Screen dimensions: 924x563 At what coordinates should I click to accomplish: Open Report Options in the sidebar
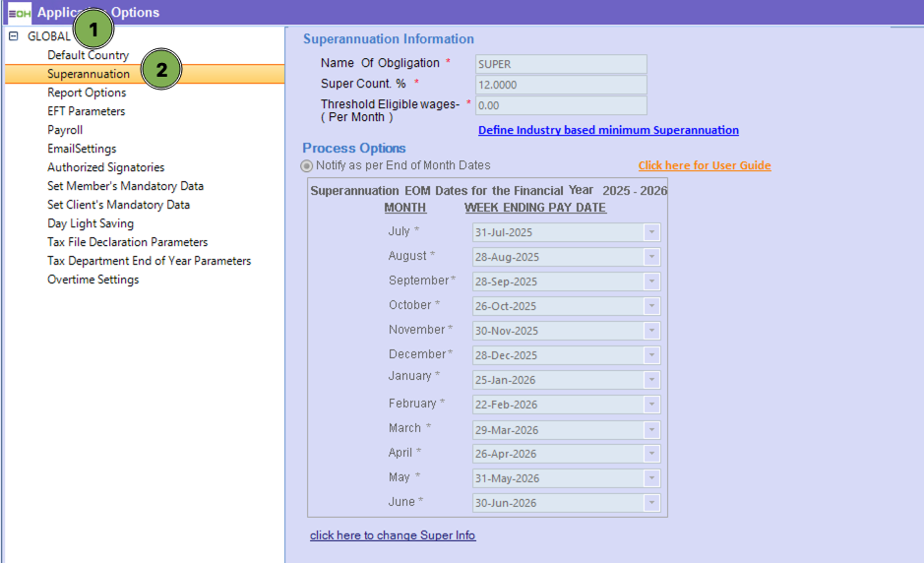tap(87, 93)
